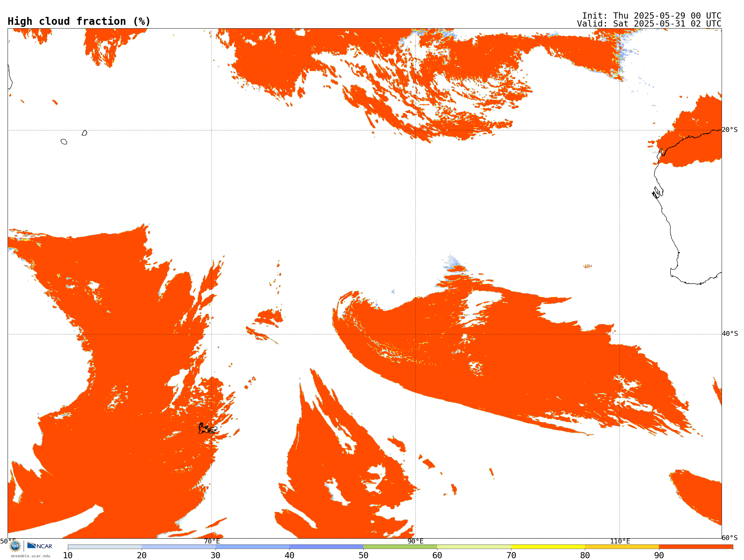Click the colorbar tick label 70
Viewport: 744px width, 560px height.
click(511, 556)
